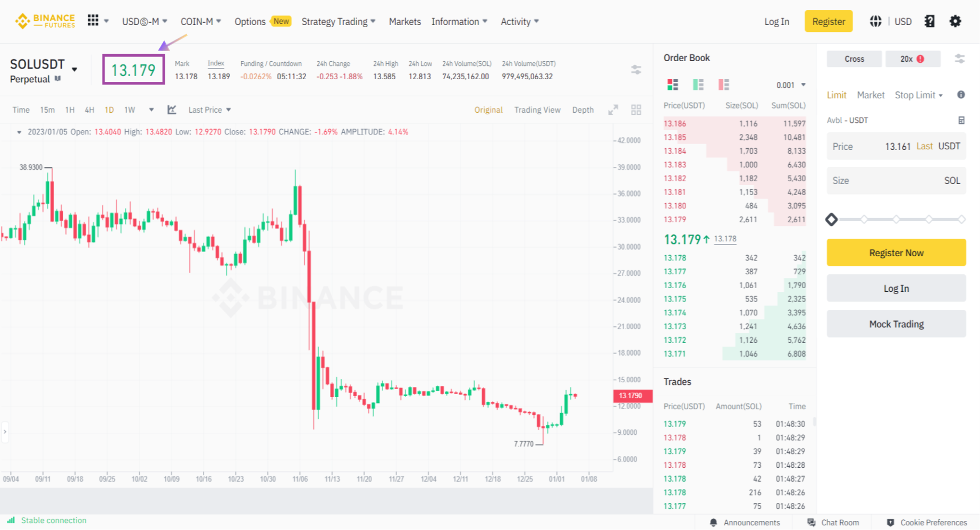Click the chart indicators icon

click(172, 110)
